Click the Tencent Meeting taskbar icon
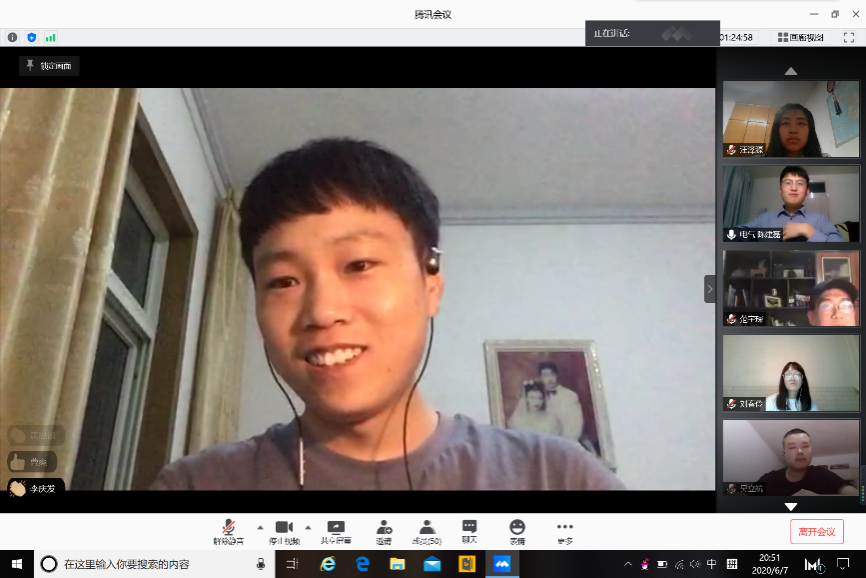Image resolution: width=866 pixels, height=578 pixels. (x=501, y=564)
